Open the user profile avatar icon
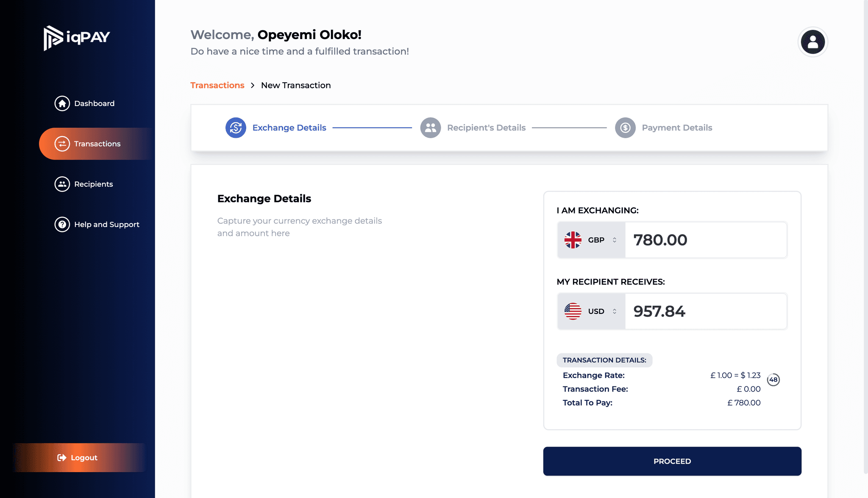Image resolution: width=868 pixels, height=498 pixels. (x=812, y=42)
